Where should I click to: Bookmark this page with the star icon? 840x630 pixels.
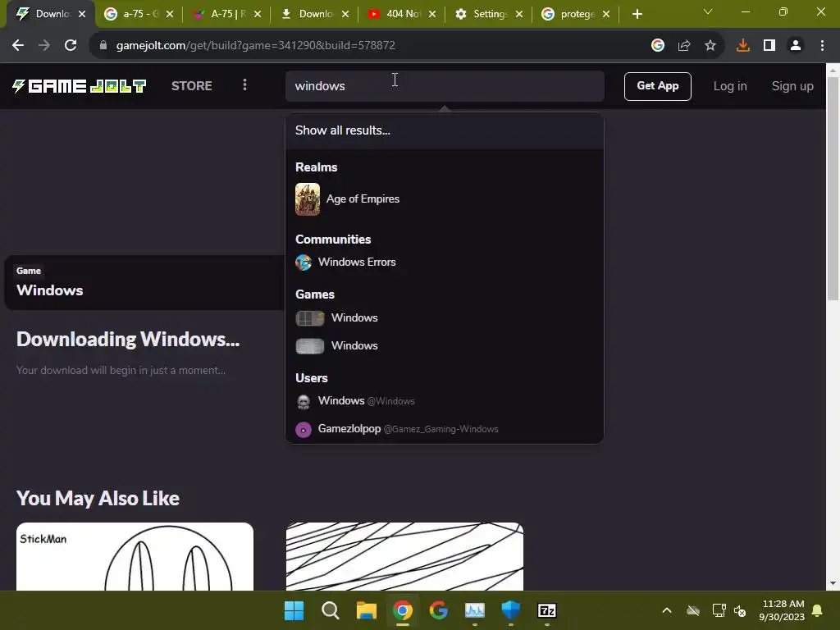[x=710, y=46]
